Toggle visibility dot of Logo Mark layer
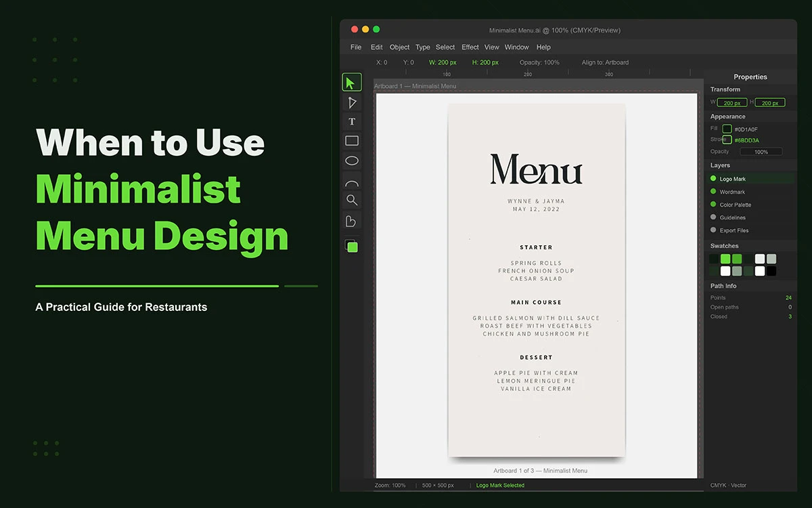This screenshot has width=812, height=508. click(713, 179)
